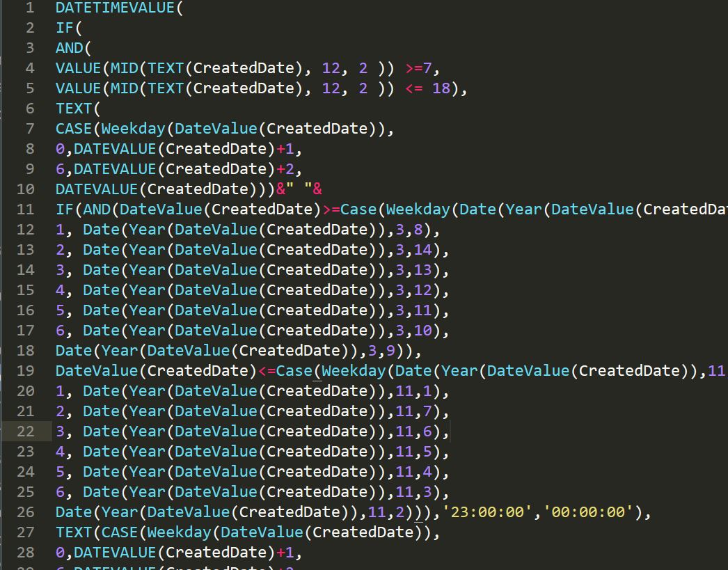Click line number 3 in the gutter
The height and width of the screenshot is (570, 728).
30,48
